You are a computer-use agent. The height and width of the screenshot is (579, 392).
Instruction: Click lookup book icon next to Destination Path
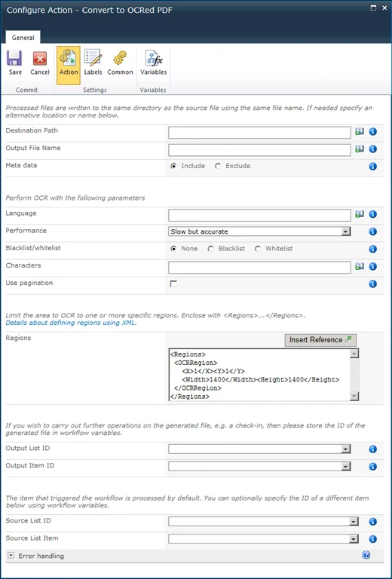click(x=360, y=132)
